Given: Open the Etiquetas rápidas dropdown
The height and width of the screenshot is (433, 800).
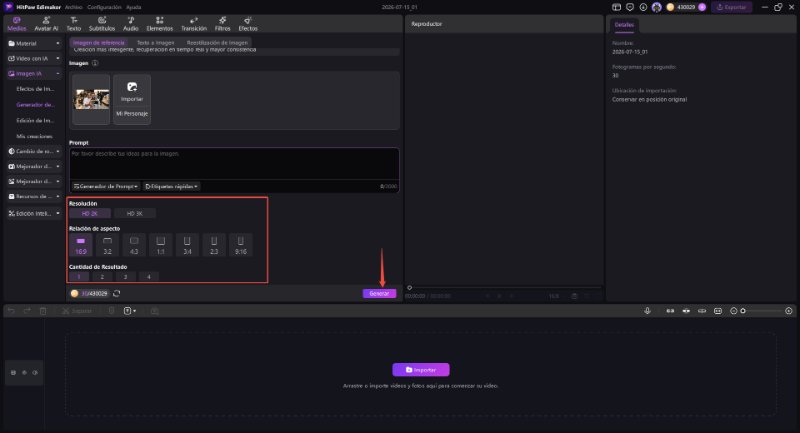Looking at the screenshot, I should point(171,187).
